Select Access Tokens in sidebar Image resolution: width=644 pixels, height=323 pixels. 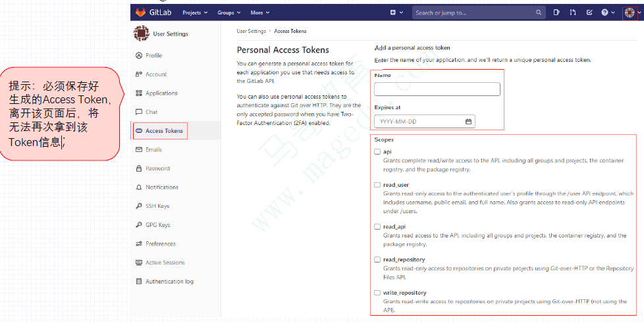coord(164,131)
